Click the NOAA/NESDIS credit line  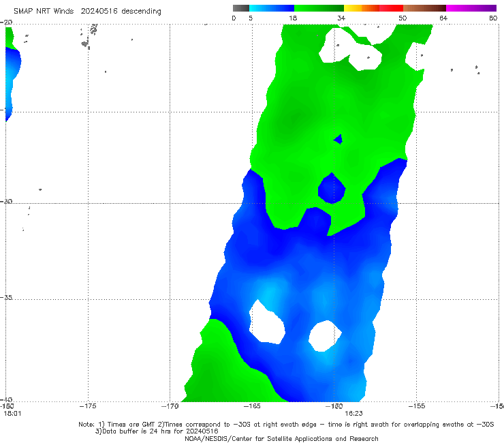coord(281,439)
